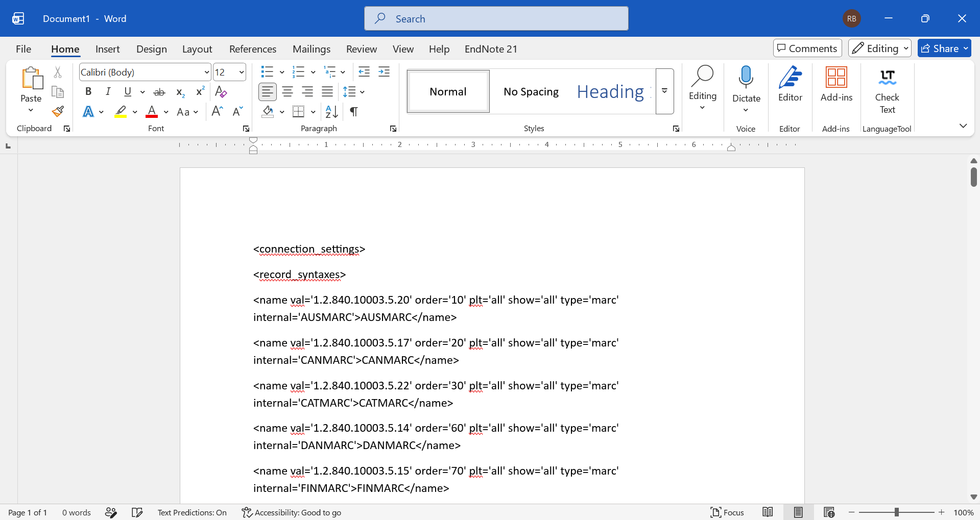980x520 pixels.
Task: Switch to the Layout tab
Action: [197, 49]
